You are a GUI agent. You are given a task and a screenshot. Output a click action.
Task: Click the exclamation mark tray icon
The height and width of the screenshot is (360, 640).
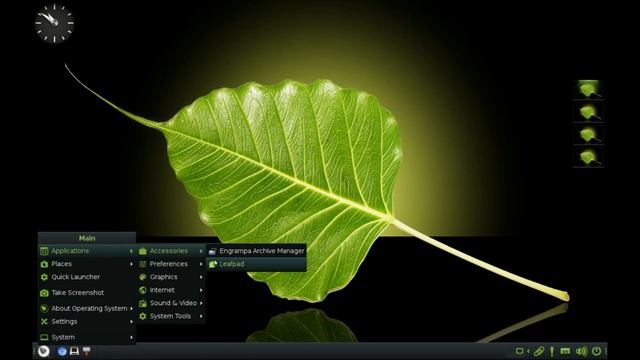pyautogui.click(x=552, y=351)
